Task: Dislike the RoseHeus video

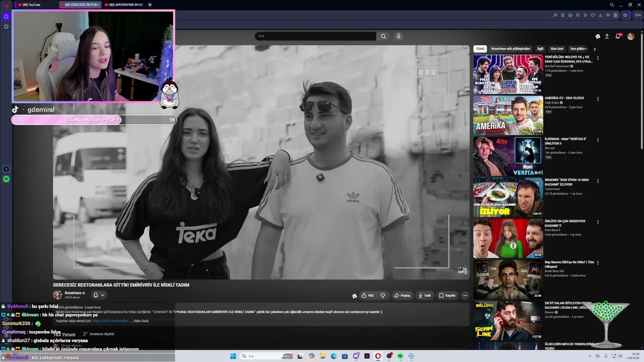Action: 383,296
